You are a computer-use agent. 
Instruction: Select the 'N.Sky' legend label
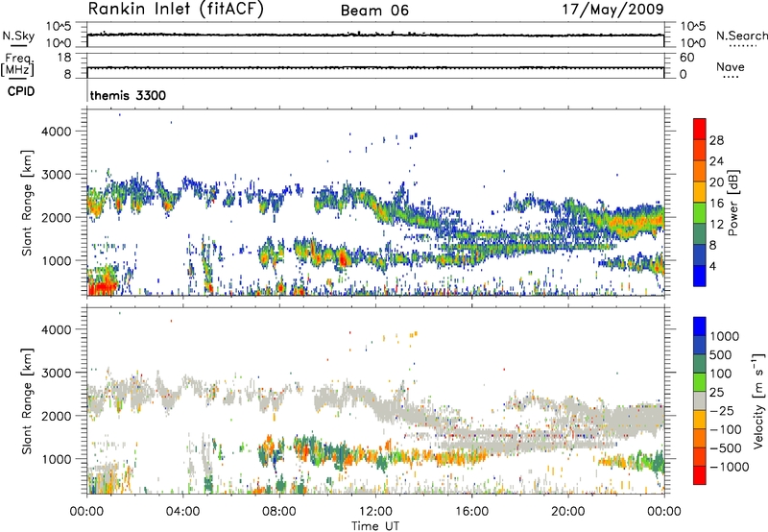[18, 36]
